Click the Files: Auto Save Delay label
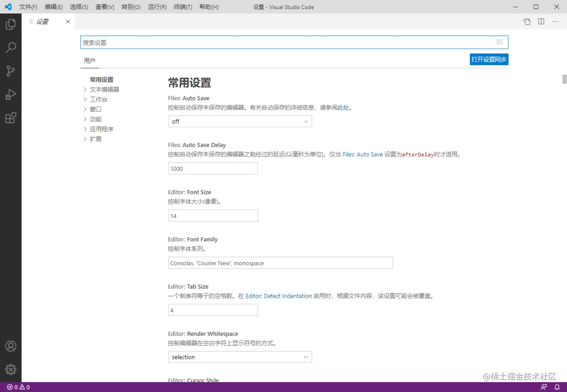 197,145
